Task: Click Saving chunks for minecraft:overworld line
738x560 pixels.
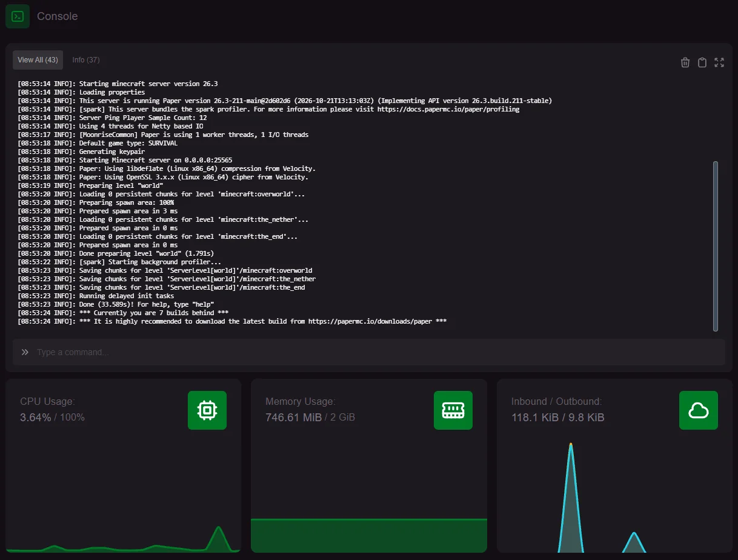Action: pos(165,270)
